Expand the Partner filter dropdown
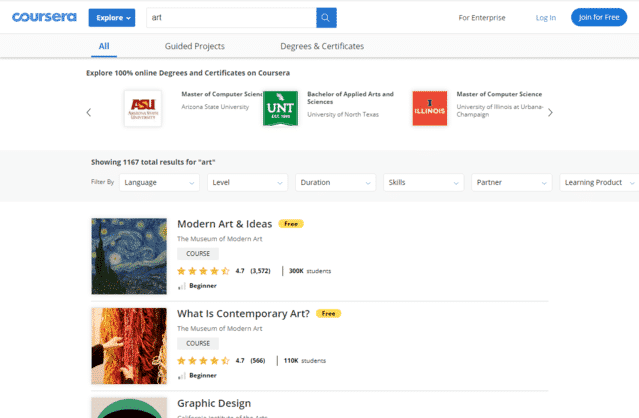Screen dimensions: 639x418 click(511, 183)
